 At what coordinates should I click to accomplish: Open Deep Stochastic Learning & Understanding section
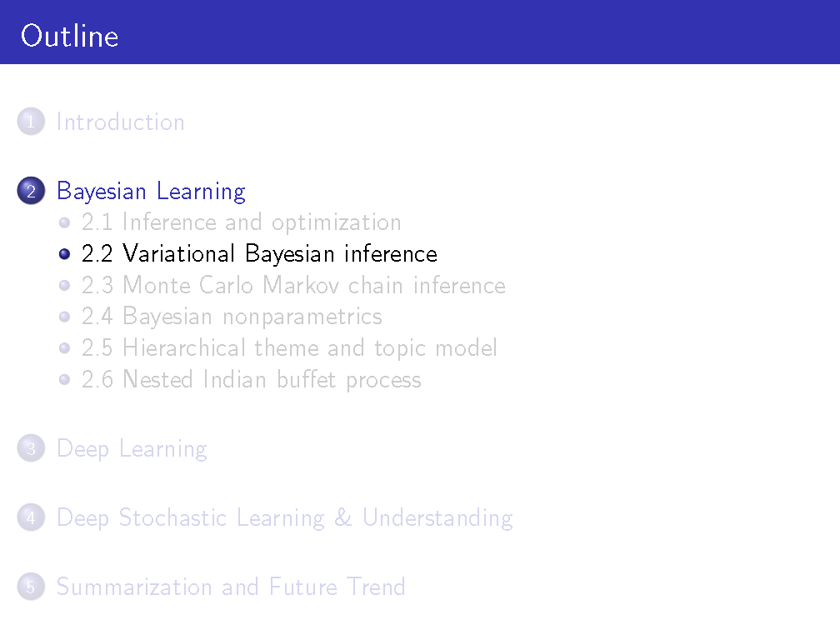coord(284,518)
